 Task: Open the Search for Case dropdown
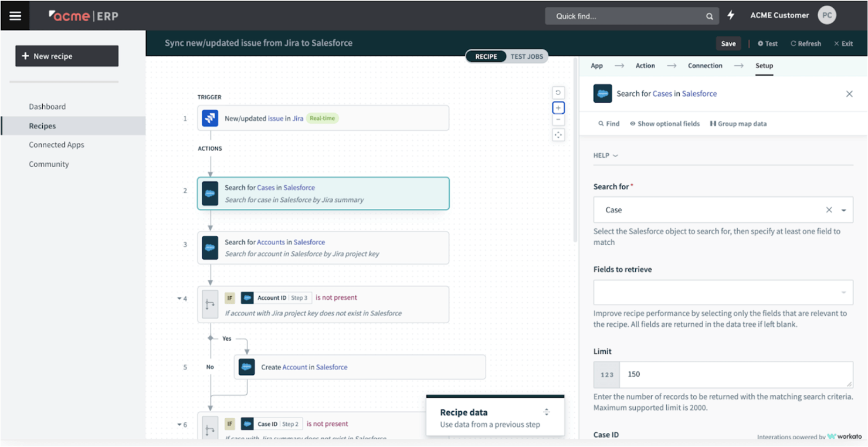[844, 209]
